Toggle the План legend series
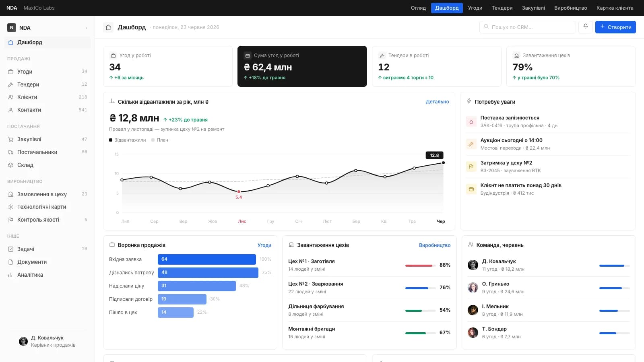Screen dimensions: 644x362 [160, 140]
